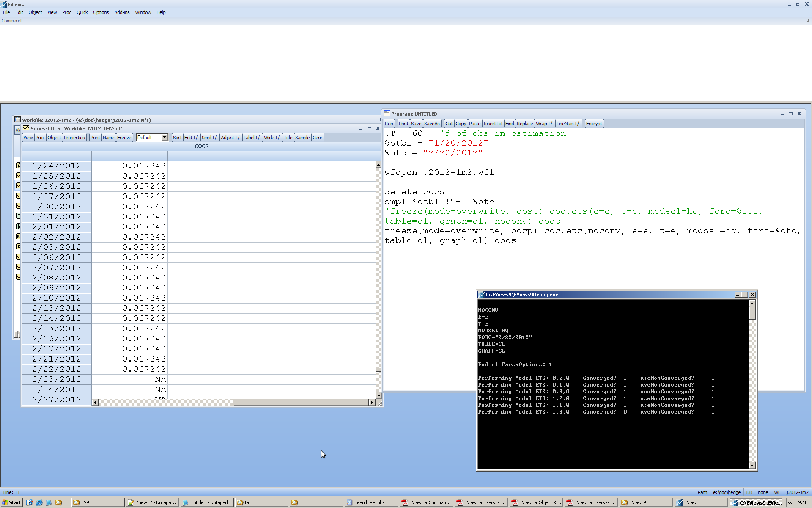The image size is (812, 508).
Task: Open the Quick menu
Action: point(82,12)
